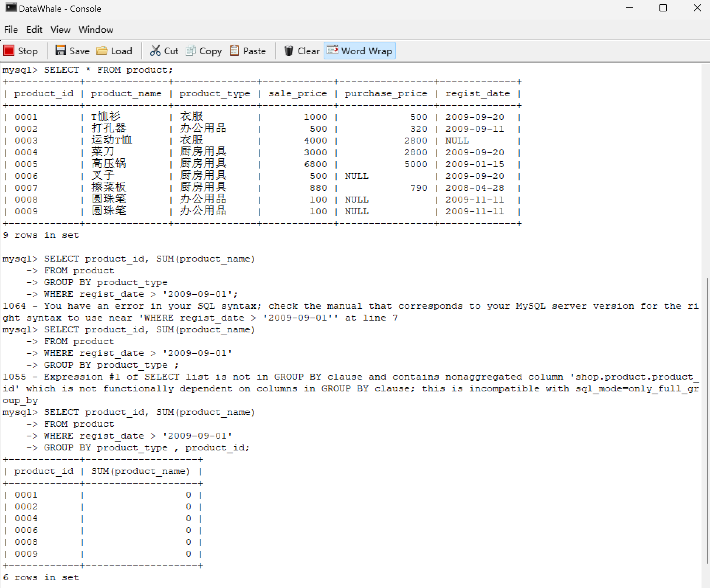710x588 pixels.
Task: Click the red Stop icon
Action: pyautogui.click(x=9, y=51)
